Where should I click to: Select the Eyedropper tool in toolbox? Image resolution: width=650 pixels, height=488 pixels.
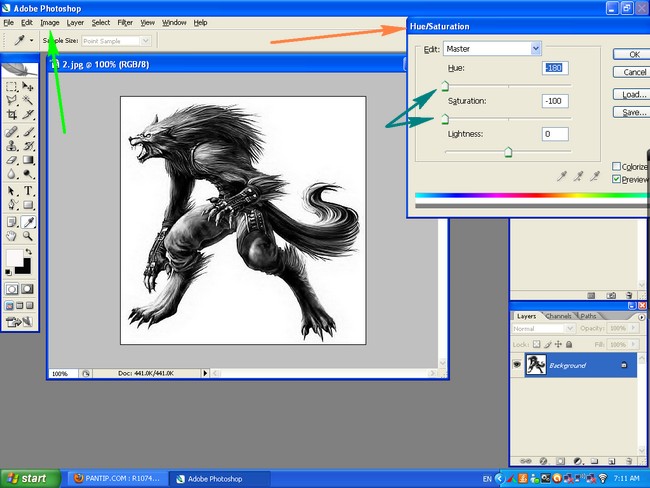[28, 222]
